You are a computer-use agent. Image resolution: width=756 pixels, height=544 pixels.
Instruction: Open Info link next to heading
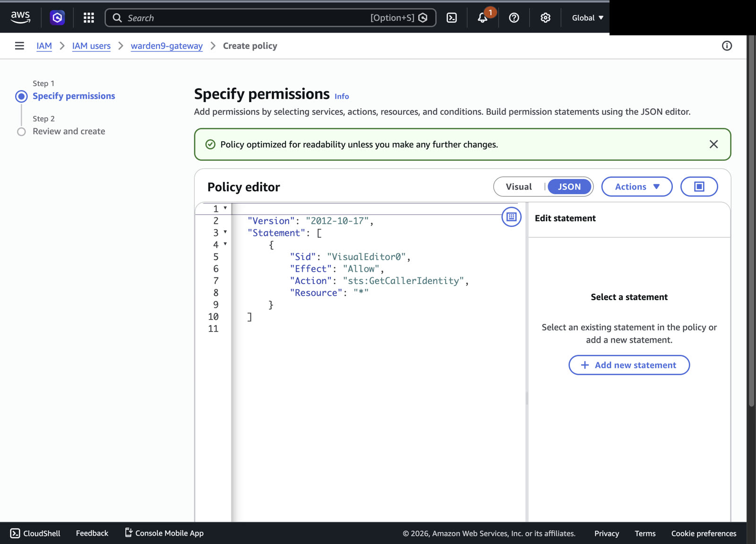tap(342, 96)
